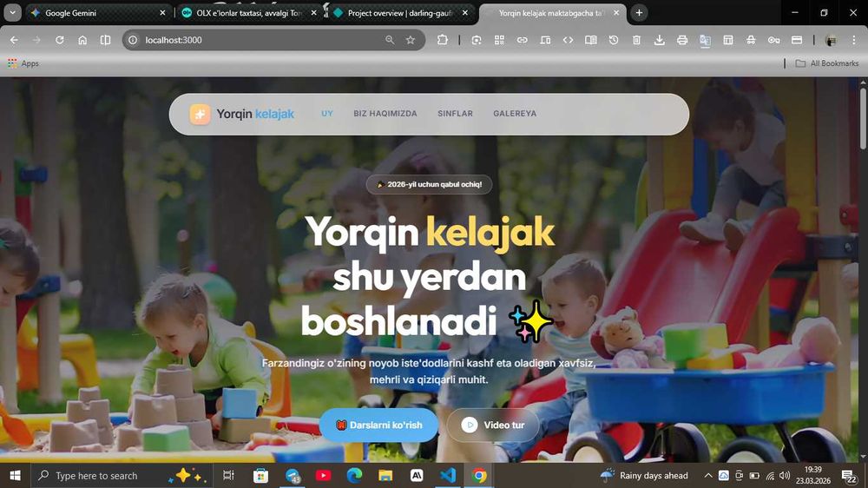Viewport: 868px width, 488px height.
Task: Open GALEREYA nav link
Action: tap(515, 114)
